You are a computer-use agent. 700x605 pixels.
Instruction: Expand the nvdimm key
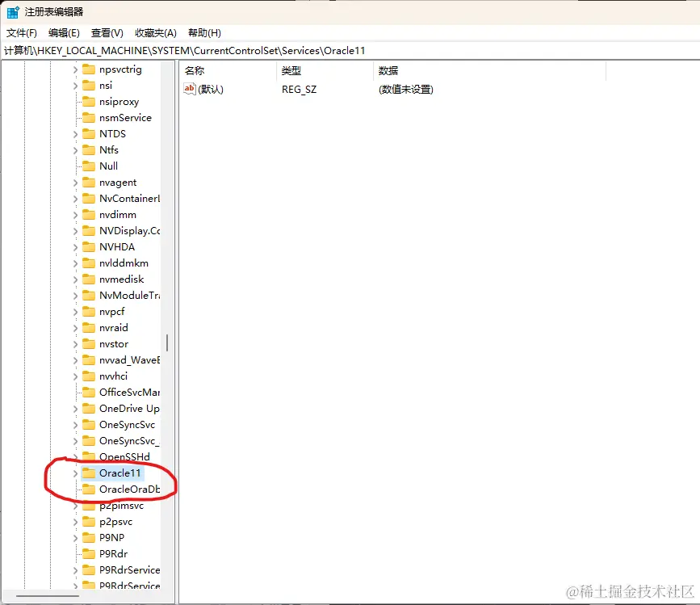75,215
